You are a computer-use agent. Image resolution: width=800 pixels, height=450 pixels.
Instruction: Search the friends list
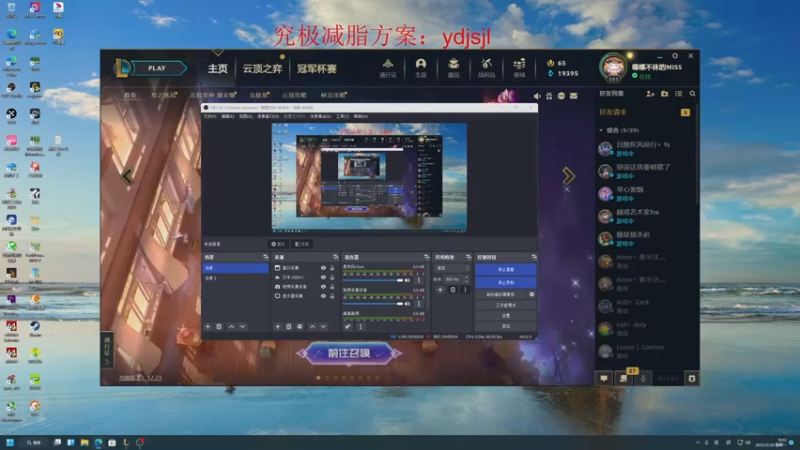692,94
